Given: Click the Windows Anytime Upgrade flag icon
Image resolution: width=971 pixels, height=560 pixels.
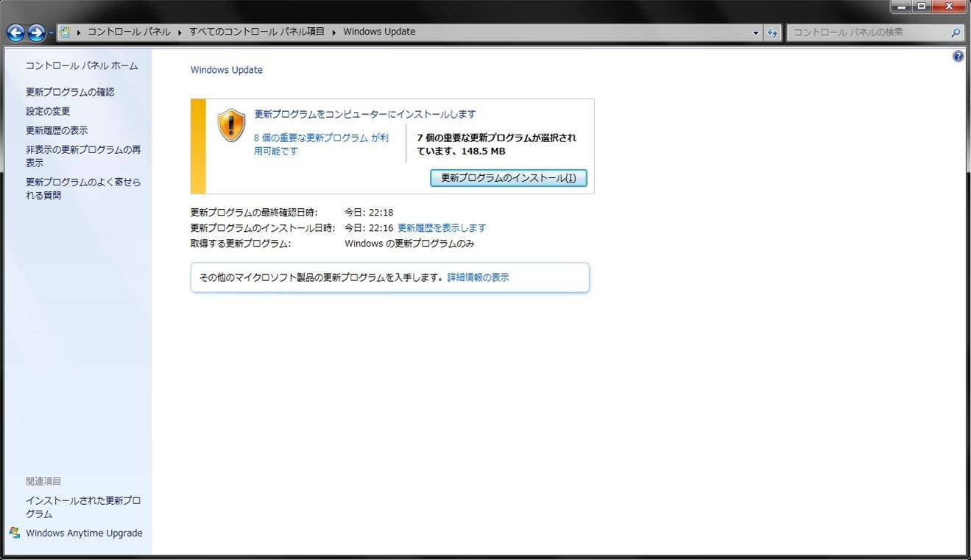Looking at the screenshot, I should (x=15, y=533).
